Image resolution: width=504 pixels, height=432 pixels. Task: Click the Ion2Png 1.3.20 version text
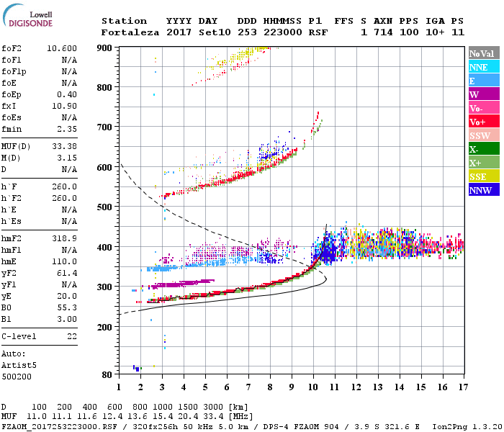point(468,427)
